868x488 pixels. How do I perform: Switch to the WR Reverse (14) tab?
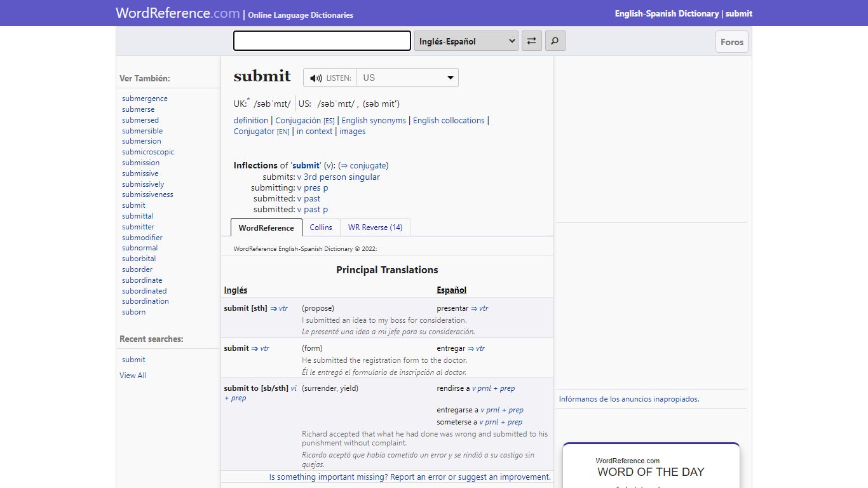tap(375, 227)
